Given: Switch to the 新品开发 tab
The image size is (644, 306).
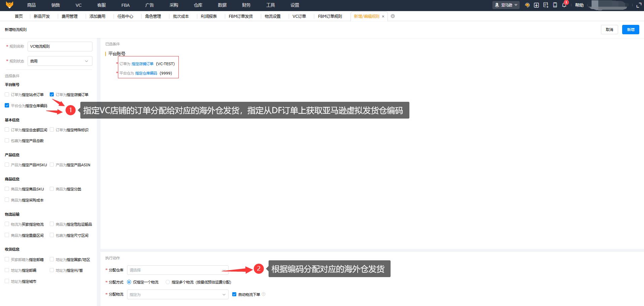Looking at the screenshot, I should coord(42,16).
